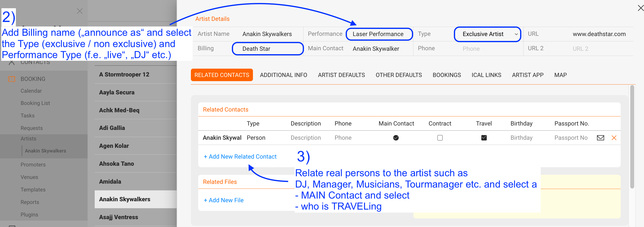The image size is (644, 227).
Task: Click Birthday field in contact row
Action: click(x=521, y=138)
